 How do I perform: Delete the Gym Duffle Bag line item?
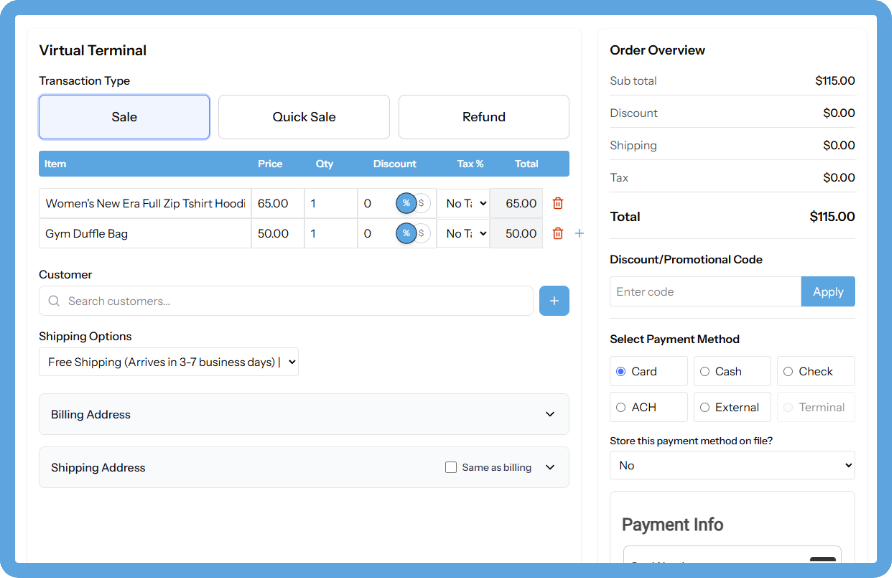pyautogui.click(x=558, y=233)
